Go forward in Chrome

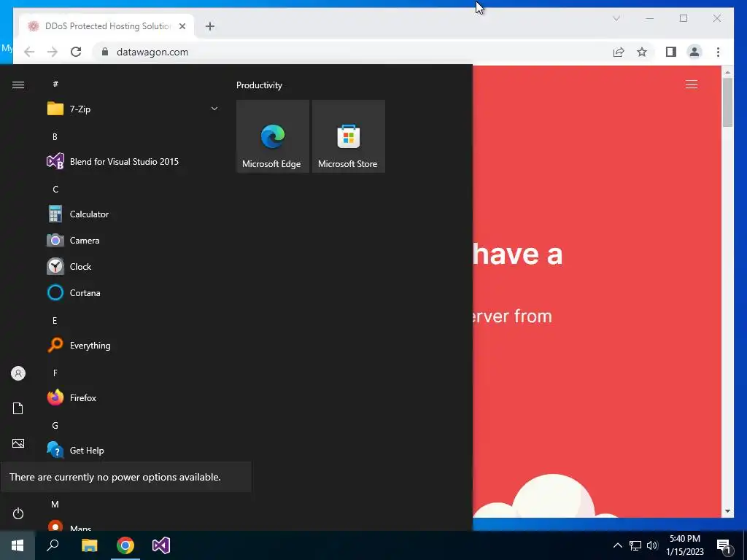pos(53,52)
